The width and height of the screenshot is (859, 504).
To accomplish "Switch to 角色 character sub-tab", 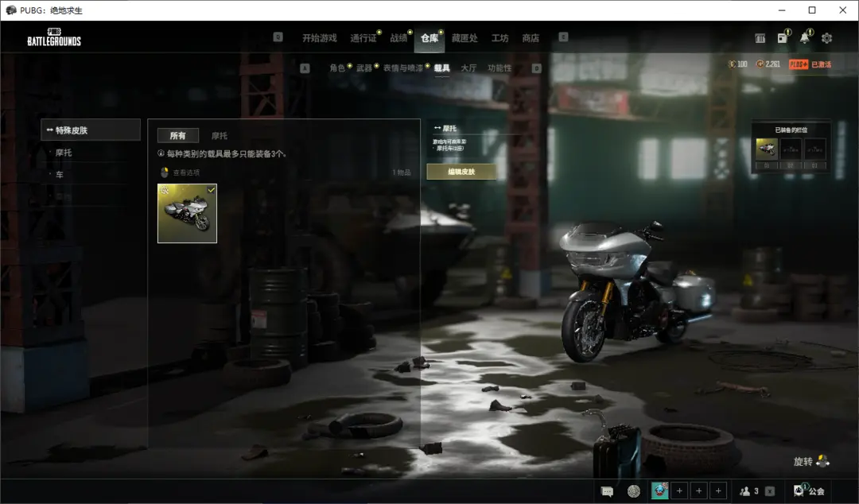I will click(x=337, y=68).
